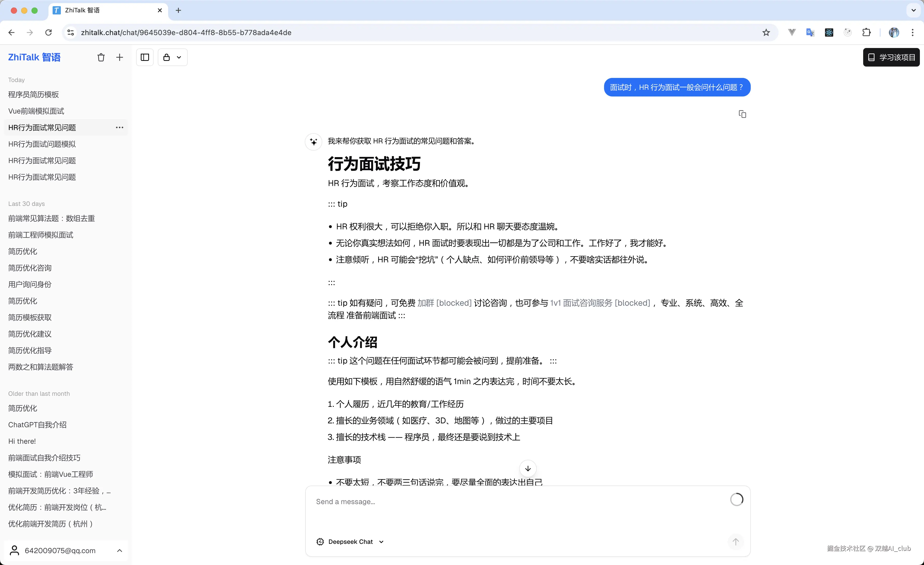This screenshot has width=924, height=565.
Task: Click the 学习该项目 button
Action: click(891, 57)
